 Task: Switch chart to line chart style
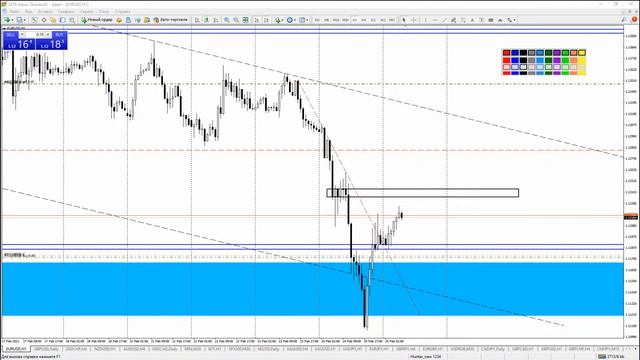pyautogui.click(x=216, y=20)
